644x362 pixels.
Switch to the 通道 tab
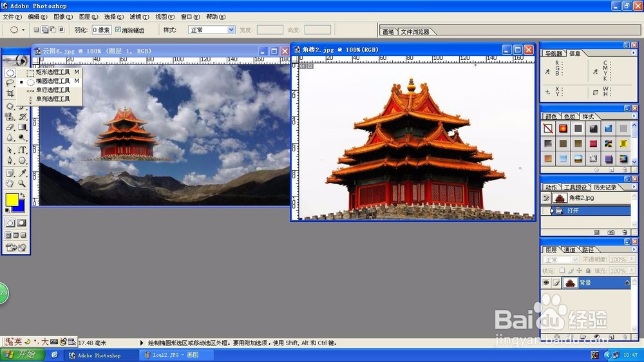click(569, 250)
